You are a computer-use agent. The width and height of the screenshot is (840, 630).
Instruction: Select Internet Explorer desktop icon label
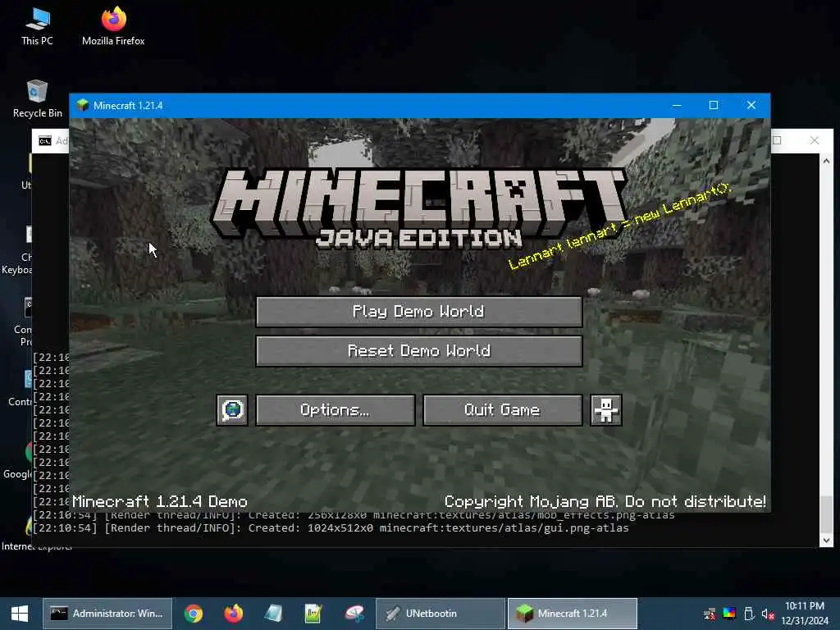[x=36, y=546]
